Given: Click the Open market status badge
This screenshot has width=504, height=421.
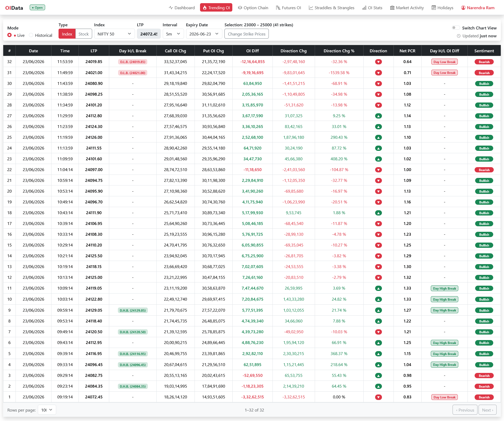Looking at the screenshot, I should (37, 8).
